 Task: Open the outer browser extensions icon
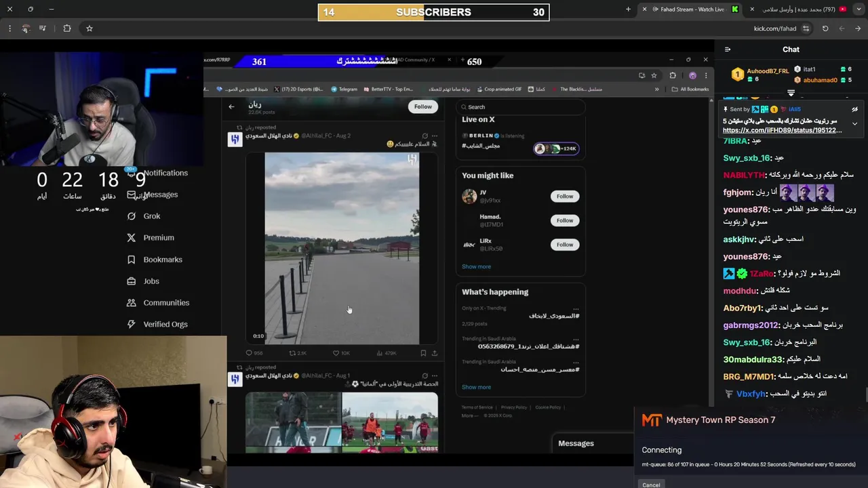click(67, 28)
